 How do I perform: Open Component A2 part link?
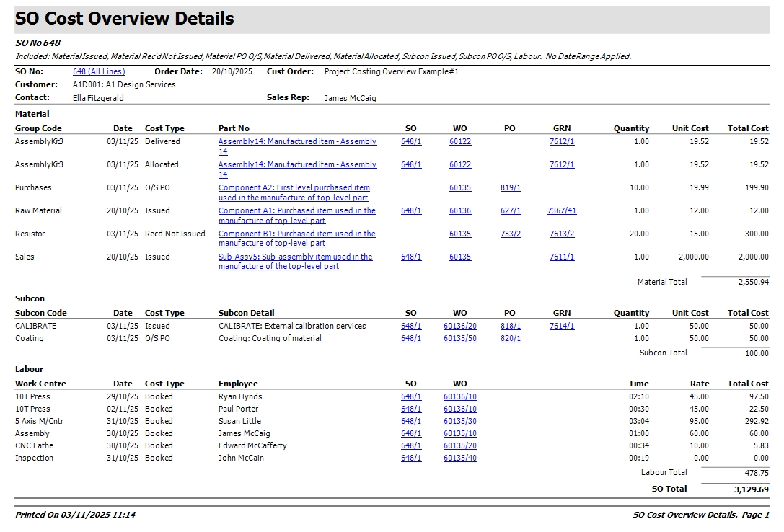(x=294, y=188)
